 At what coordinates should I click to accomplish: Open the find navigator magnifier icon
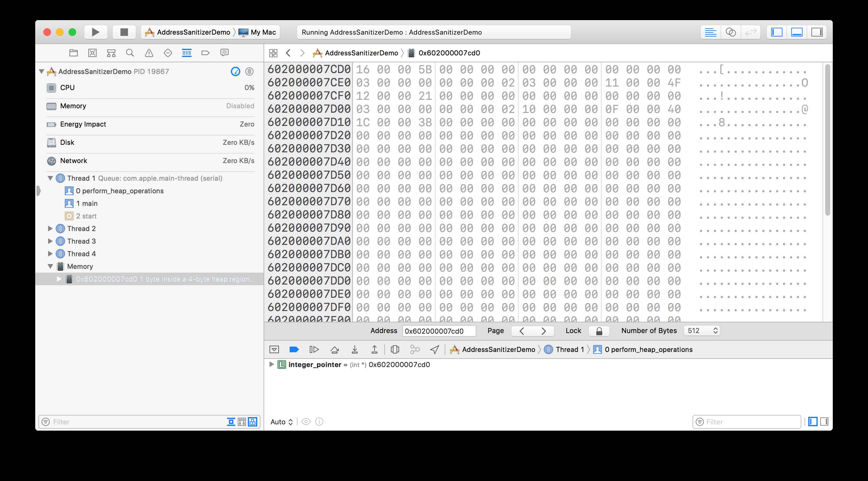[130, 53]
